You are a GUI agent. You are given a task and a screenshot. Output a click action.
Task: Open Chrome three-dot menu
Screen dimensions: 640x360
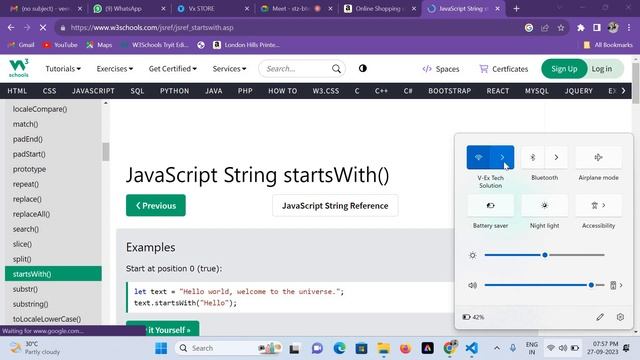(629, 27)
